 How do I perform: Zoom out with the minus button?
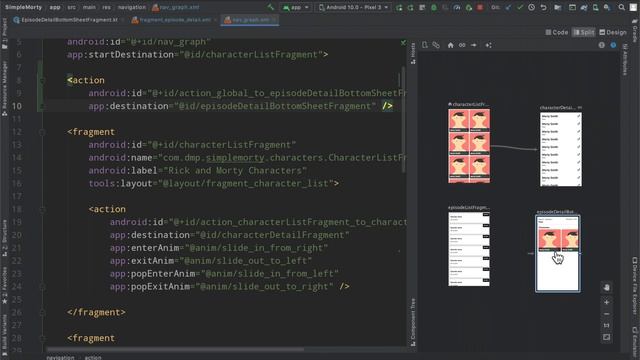(607, 314)
